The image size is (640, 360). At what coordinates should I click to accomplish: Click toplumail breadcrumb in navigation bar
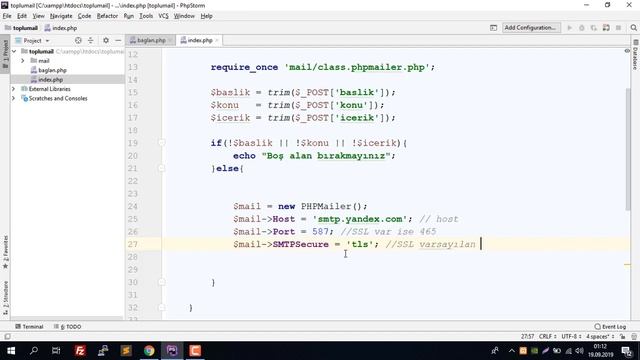(21, 28)
